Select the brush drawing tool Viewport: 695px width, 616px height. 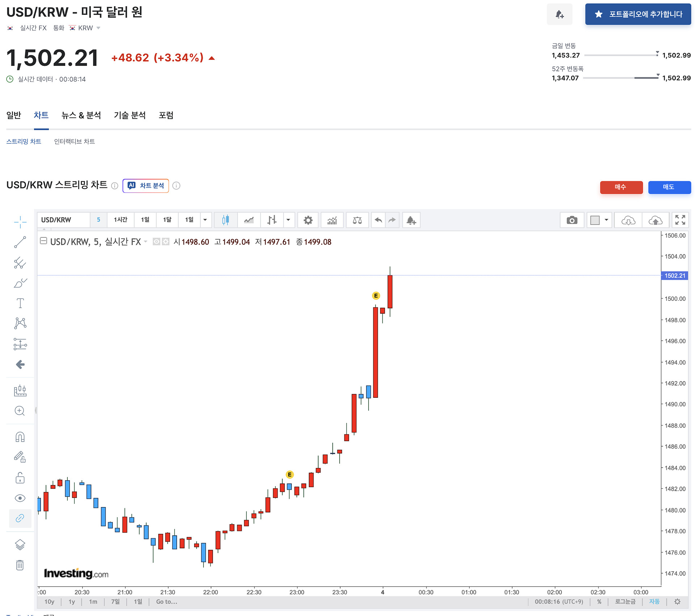tap(20, 283)
